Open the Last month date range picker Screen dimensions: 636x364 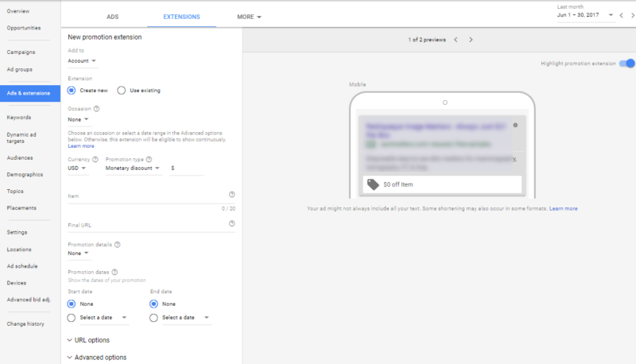click(x=586, y=15)
